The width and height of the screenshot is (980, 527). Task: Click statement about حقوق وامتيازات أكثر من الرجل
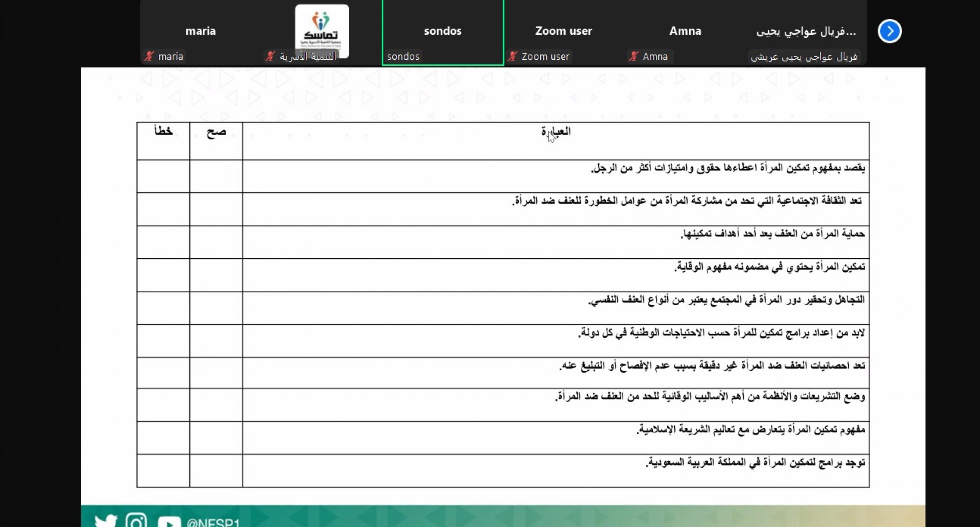click(x=727, y=168)
